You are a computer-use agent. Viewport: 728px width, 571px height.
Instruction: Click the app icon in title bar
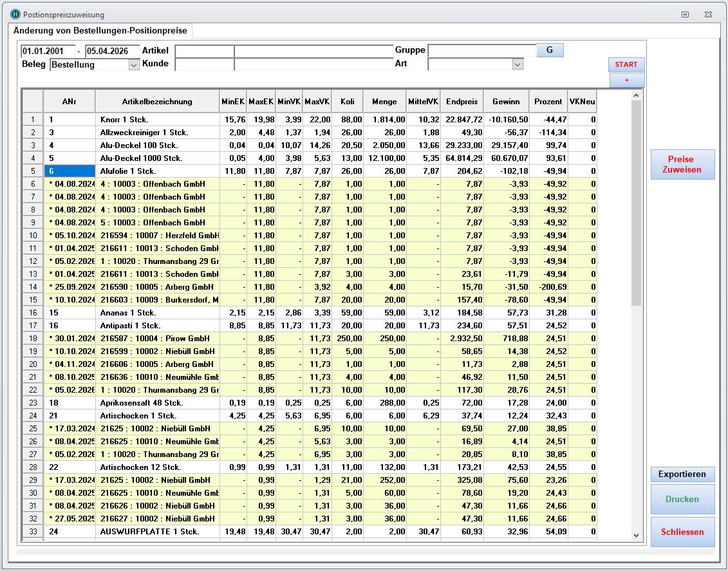coord(15,14)
